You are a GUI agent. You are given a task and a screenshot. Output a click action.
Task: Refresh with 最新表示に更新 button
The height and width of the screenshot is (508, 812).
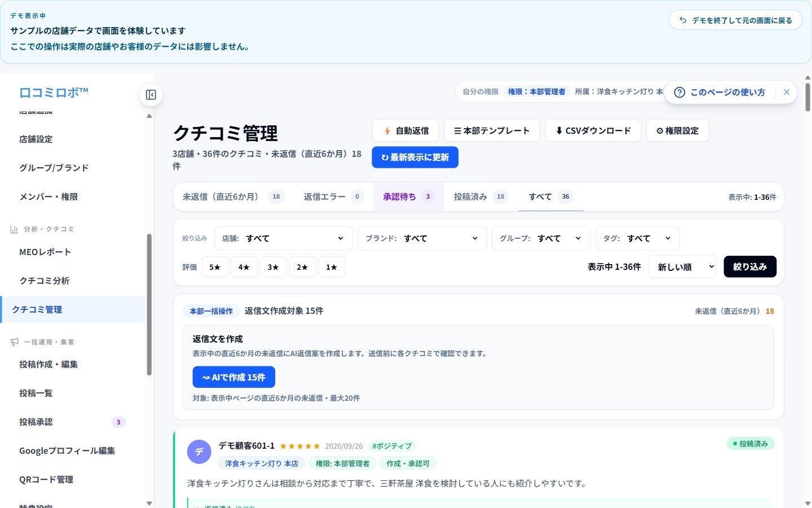(x=415, y=157)
